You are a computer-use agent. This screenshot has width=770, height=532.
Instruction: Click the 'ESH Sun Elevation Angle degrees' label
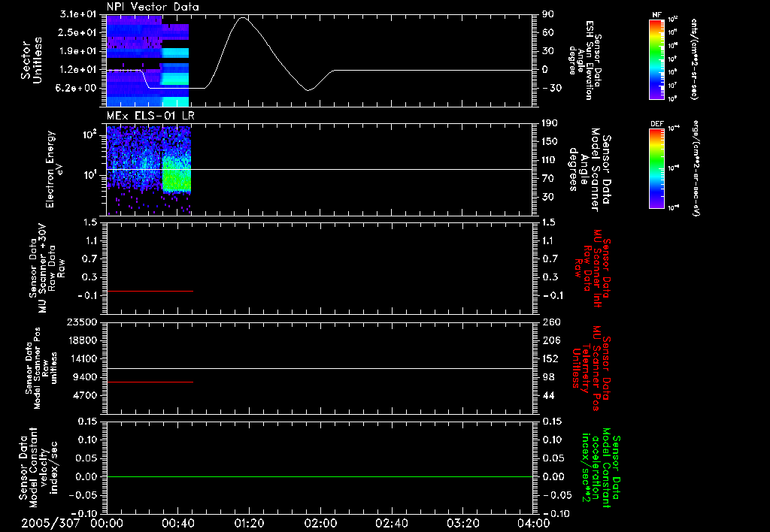pyautogui.click(x=584, y=60)
